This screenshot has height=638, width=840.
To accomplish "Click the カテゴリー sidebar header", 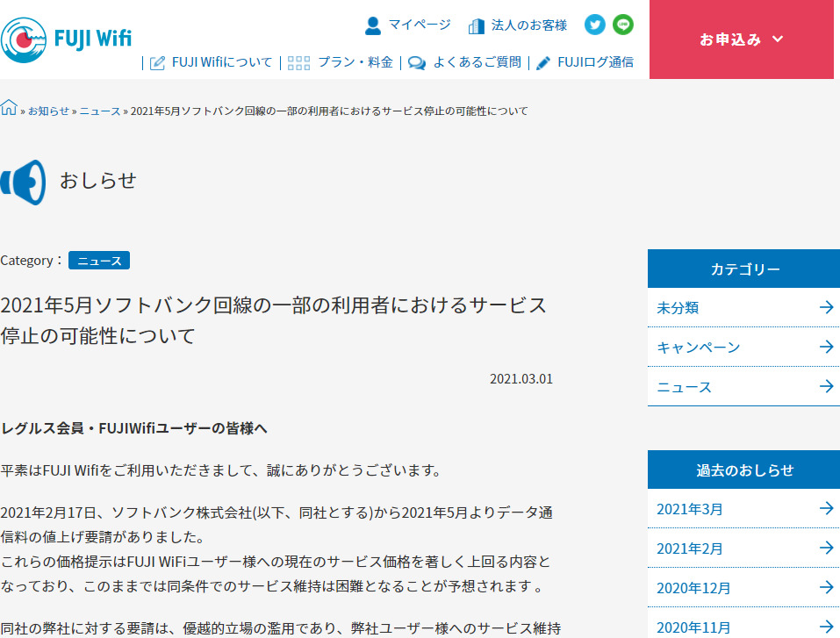I will pyautogui.click(x=744, y=269).
